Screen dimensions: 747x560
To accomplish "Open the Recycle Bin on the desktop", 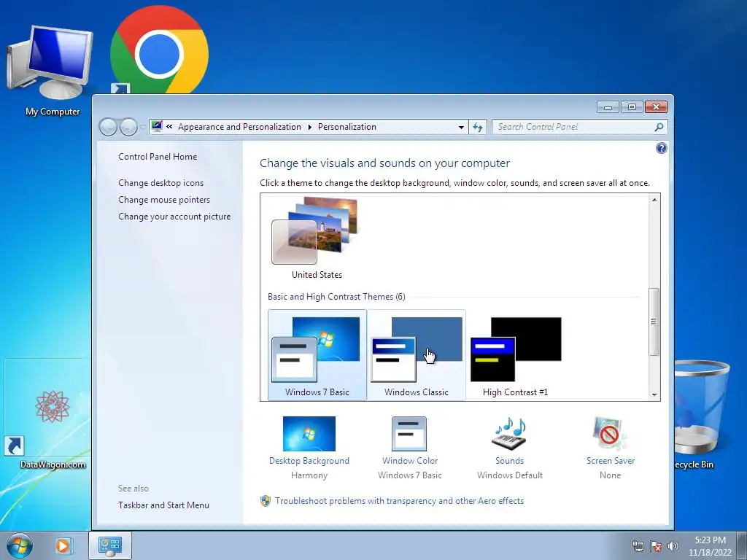I will (701, 414).
